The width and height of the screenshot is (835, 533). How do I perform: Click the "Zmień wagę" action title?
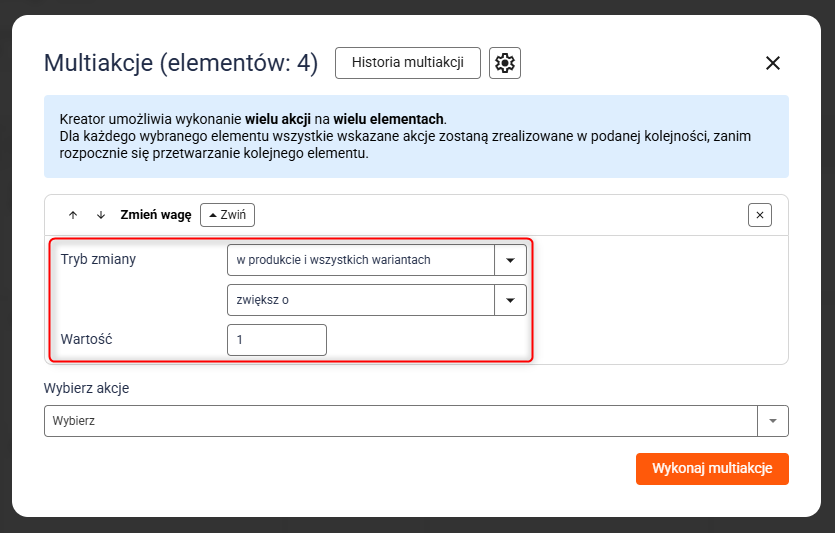[155, 215]
